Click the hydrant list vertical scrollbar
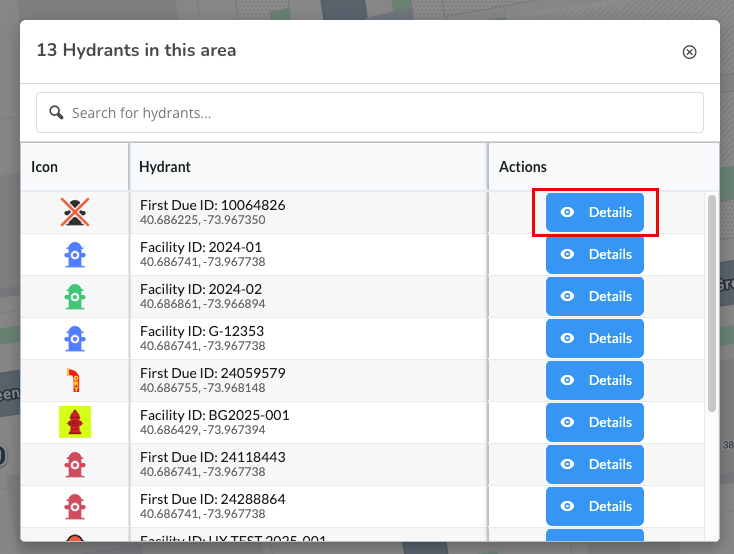The width and height of the screenshot is (734, 554). pyautogui.click(x=712, y=300)
